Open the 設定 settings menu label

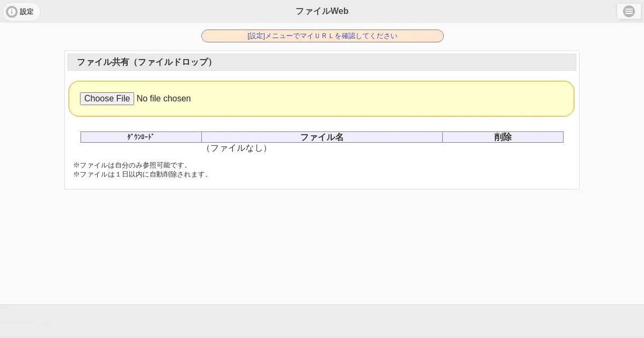tap(26, 12)
